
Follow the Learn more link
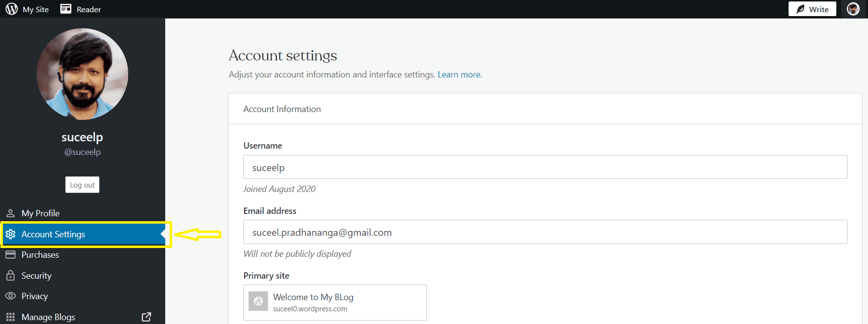459,75
